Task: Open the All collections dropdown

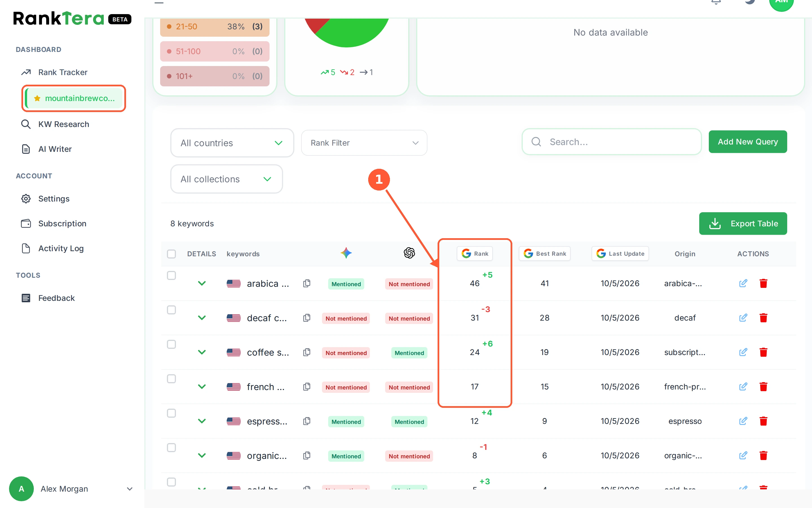Action: tap(226, 179)
